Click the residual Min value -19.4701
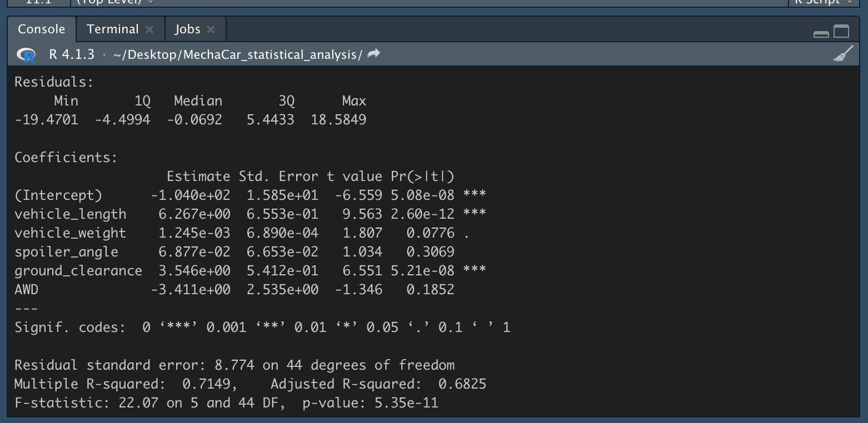The image size is (868, 423). coord(47,120)
